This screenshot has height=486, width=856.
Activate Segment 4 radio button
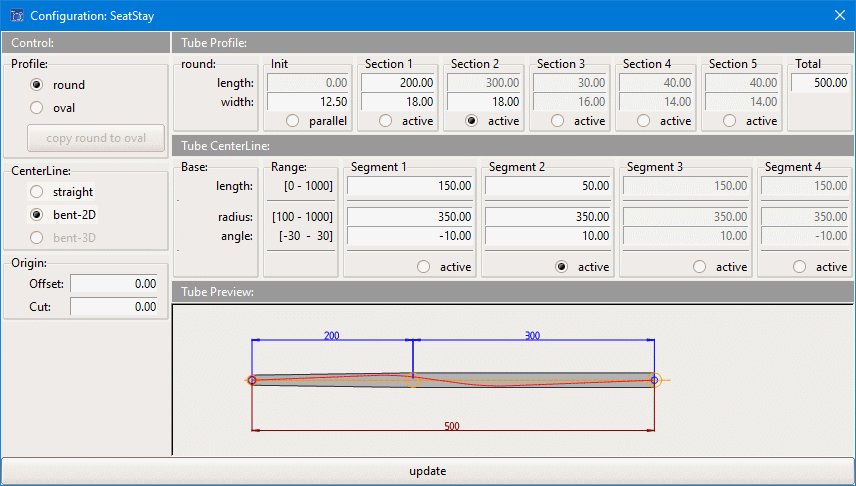pyautogui.click(x=799, y=266)
